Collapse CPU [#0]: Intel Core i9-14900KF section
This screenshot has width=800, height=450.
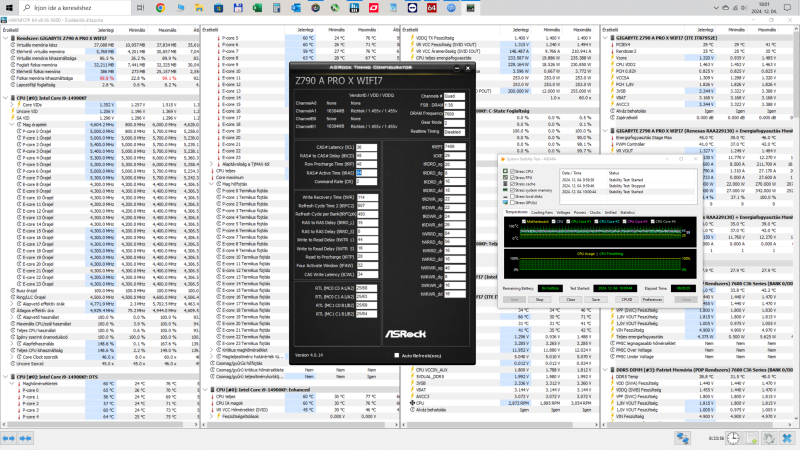(6, 98)
